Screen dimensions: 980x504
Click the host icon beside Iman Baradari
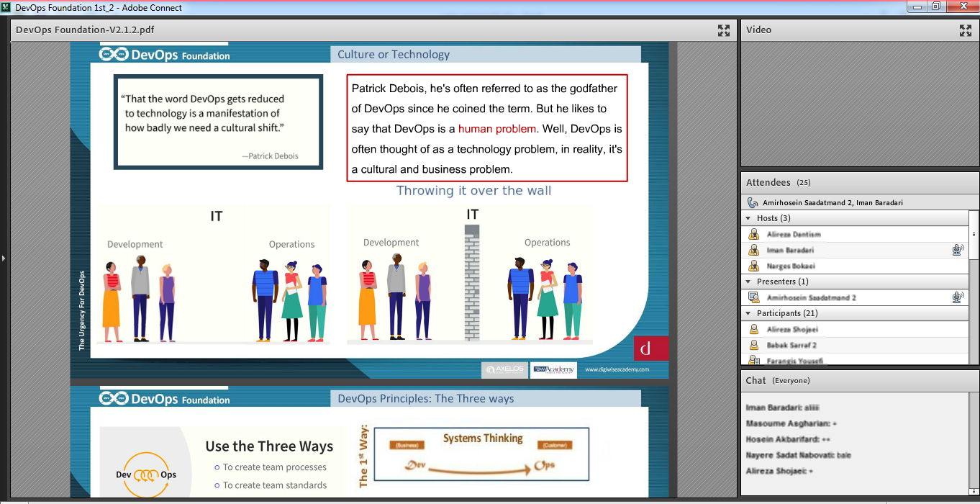point(753,250)
